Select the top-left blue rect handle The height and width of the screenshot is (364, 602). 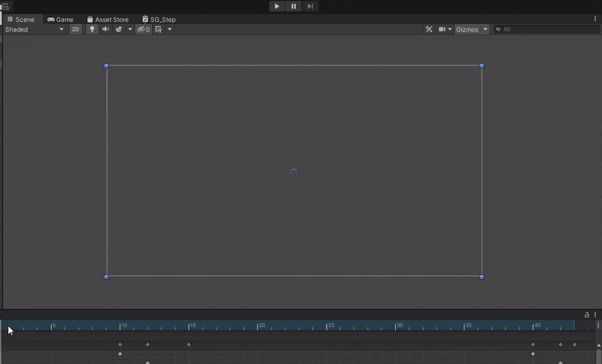pos(106,66)
